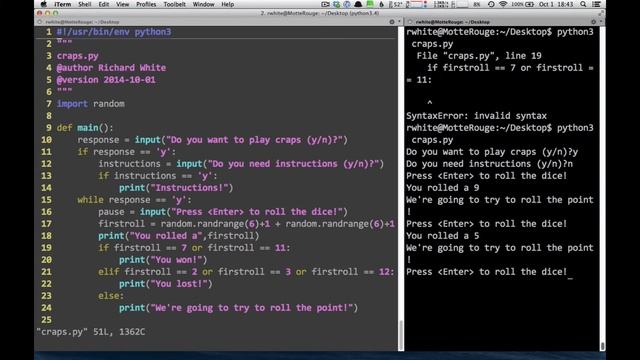The width and height of the screenshot is (640, 360).
Task: Open the dropdown arrow beside right pane gear
Action: [x=601, y=21]
